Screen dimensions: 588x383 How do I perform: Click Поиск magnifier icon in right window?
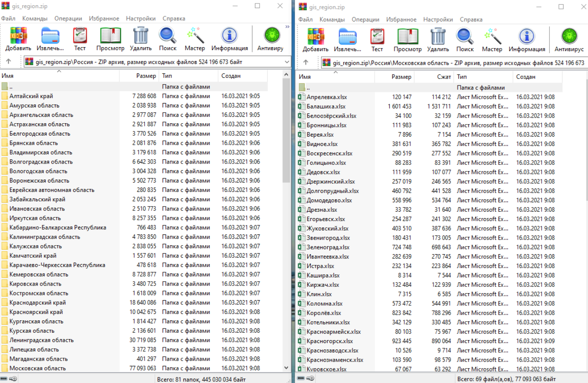click(465, 36)
